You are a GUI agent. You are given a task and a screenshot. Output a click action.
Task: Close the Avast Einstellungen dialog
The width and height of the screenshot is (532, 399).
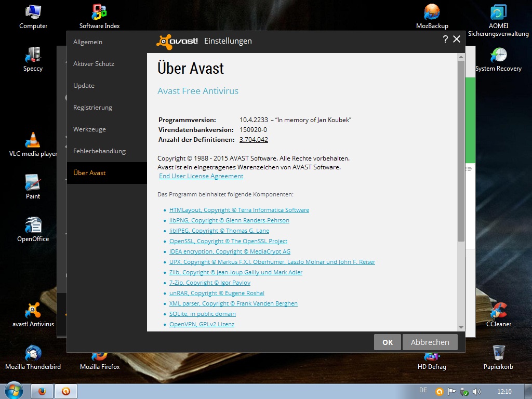[x=457, y=39]
